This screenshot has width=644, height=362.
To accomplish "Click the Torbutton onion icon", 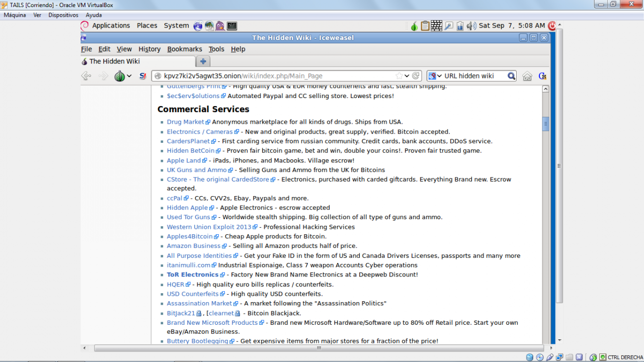I will (119, 76).
